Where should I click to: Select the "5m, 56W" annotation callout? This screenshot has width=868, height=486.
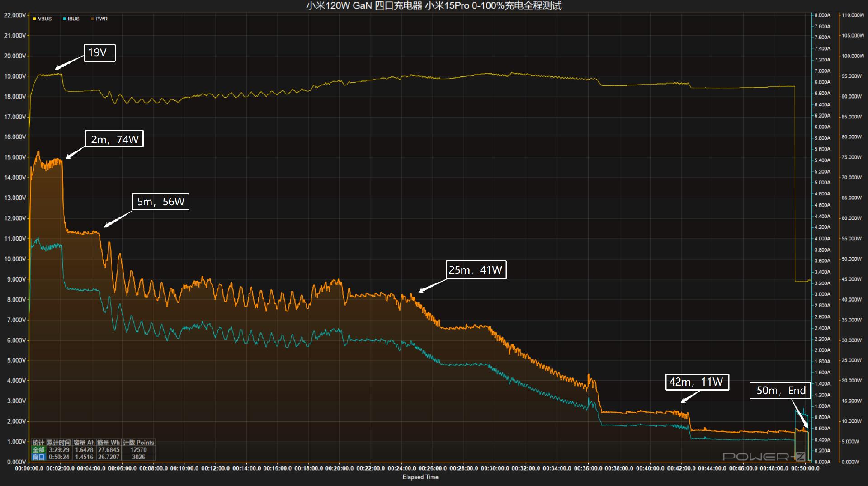pyautogui.click(x=160, y=202)
